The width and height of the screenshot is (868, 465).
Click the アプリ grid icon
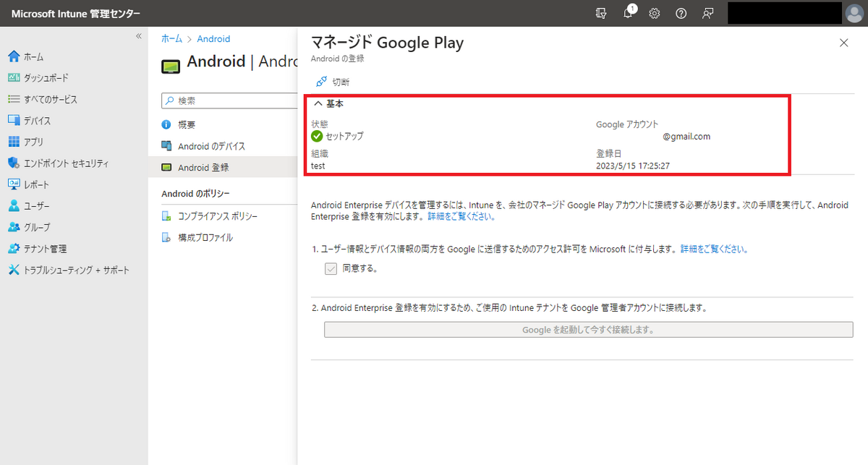point(13,142)
